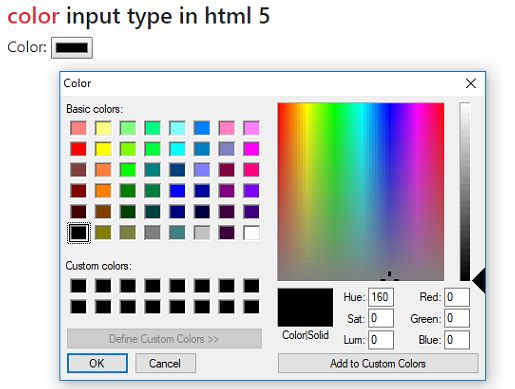Choose the white basic color swatch

(x=251, y=233)
